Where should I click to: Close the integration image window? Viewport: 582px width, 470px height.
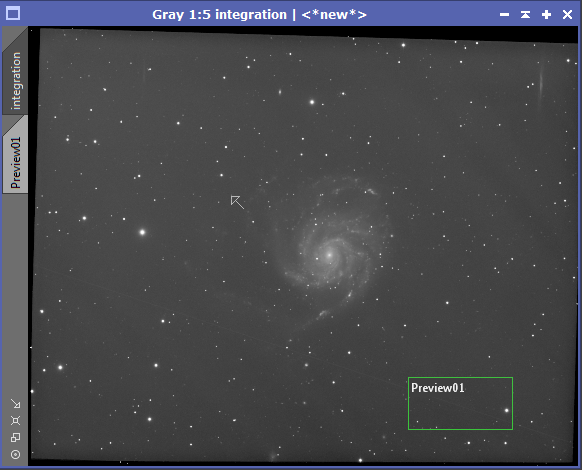(x=567, y=14)
